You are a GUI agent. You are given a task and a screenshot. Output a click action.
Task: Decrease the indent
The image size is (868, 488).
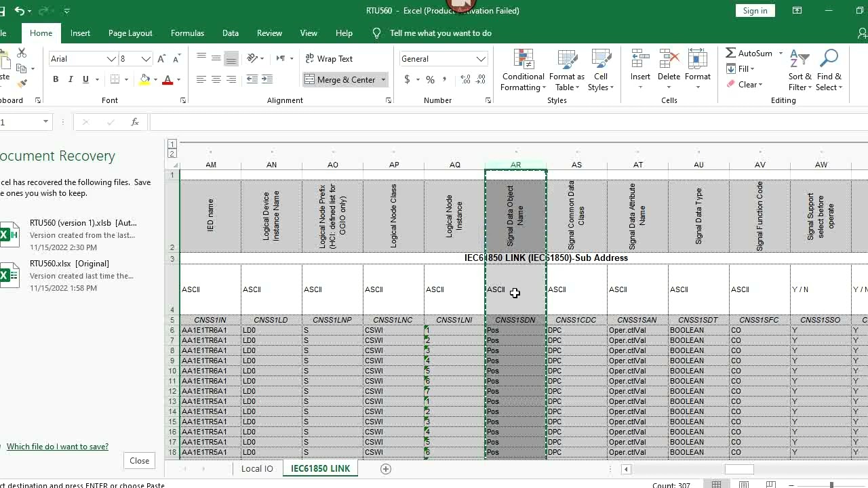point(252,79)
